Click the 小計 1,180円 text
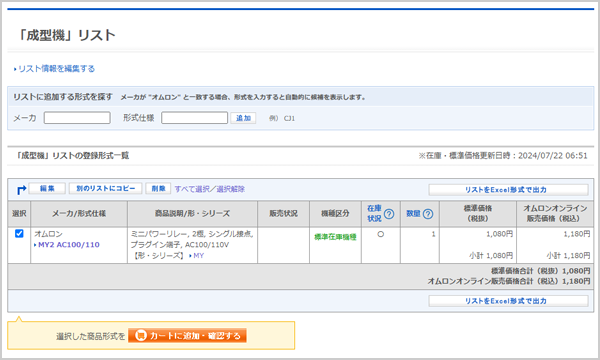Screen dimensions: 600x360 click(x=568, y=256)
